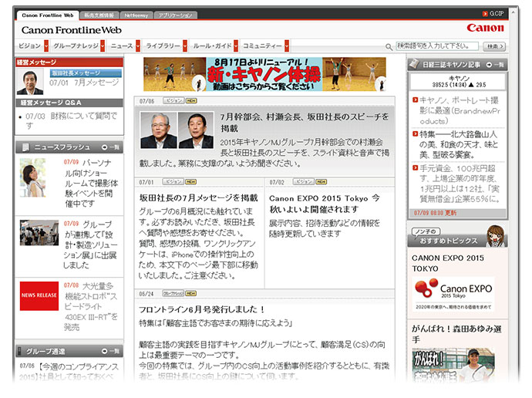Open がんばれ！森田あゆみ選手 topic

[x=456, y=334]
